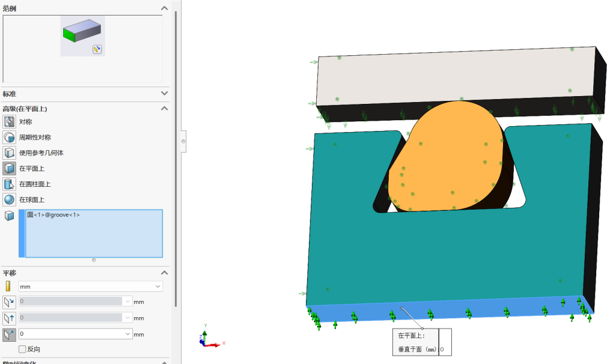Click the XYZ coordinate triad
This screenshot has width=607, height=364.
click(211, 336)
